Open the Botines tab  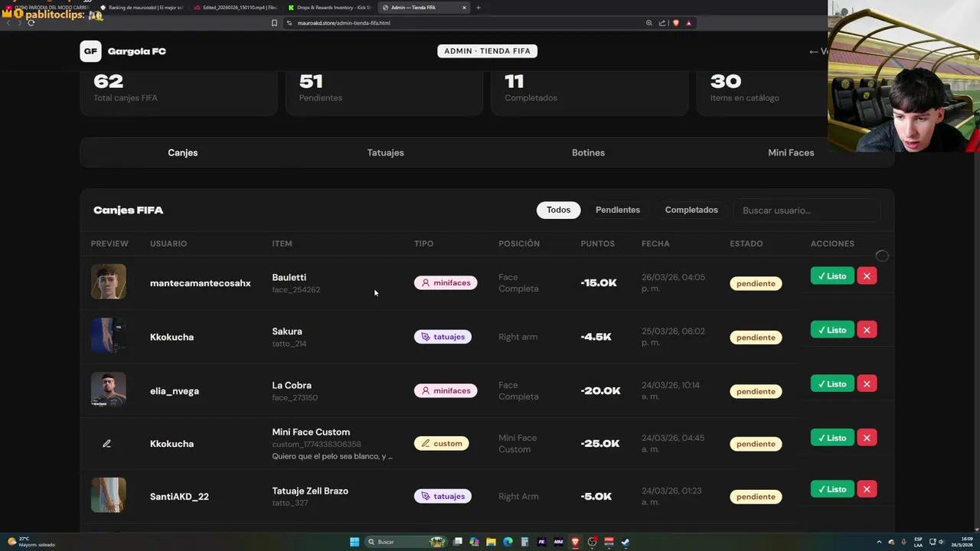click(x=588, y=152)
